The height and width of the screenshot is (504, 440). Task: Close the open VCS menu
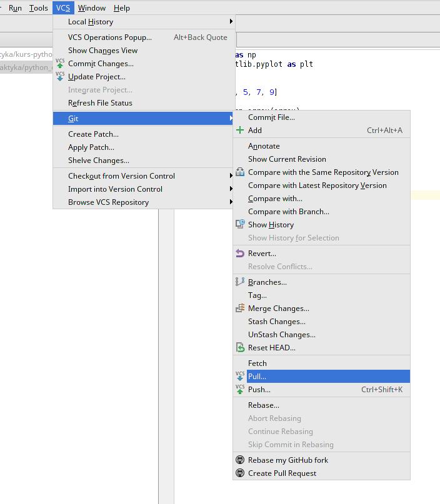(x=63, y=7)
